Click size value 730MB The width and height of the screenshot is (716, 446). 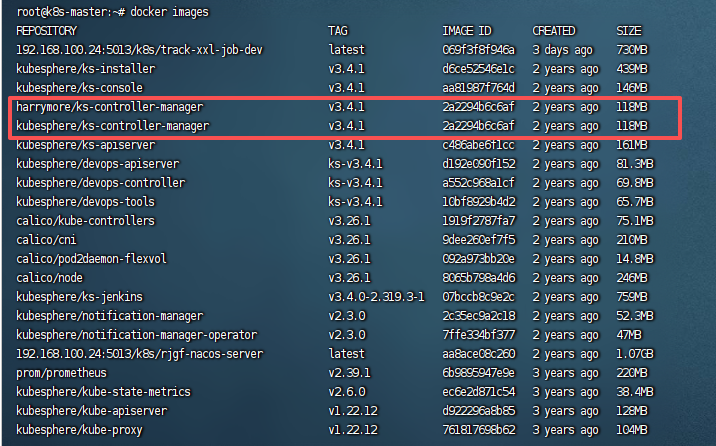pos(632,50)
